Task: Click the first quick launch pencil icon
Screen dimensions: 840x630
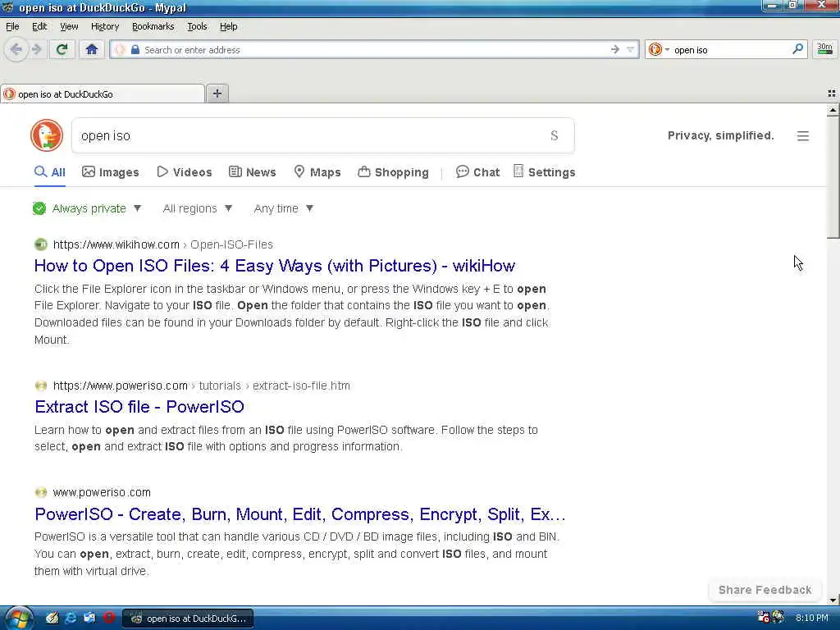Action: point(52,618)
